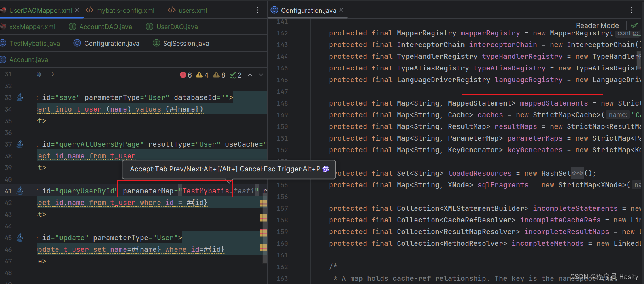Click the typeHandlerRegistry field name
644x284 pixels.
[522, 57]
